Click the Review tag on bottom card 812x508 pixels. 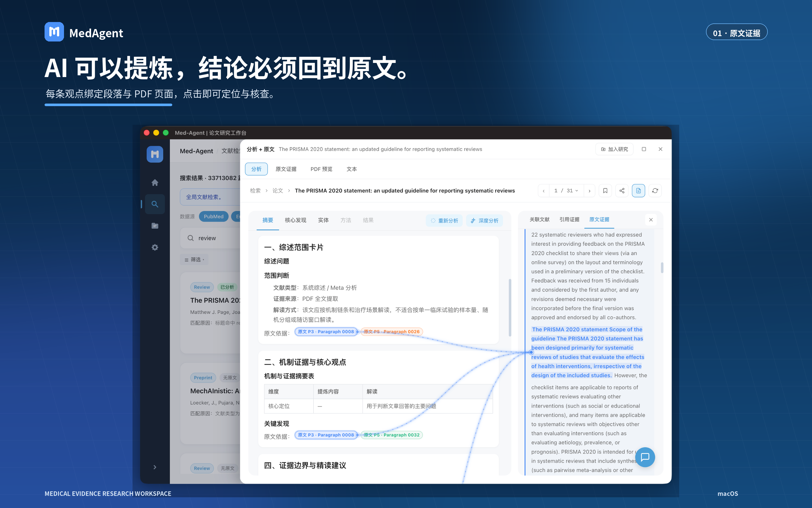point(202,468)
